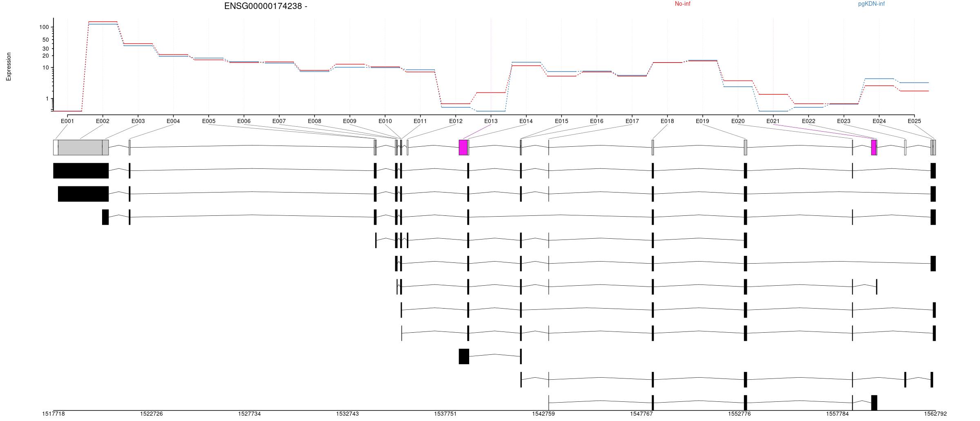Click genomic coordinate 1542759
Screen dimensions: 980x421
[x=543, y=414]
